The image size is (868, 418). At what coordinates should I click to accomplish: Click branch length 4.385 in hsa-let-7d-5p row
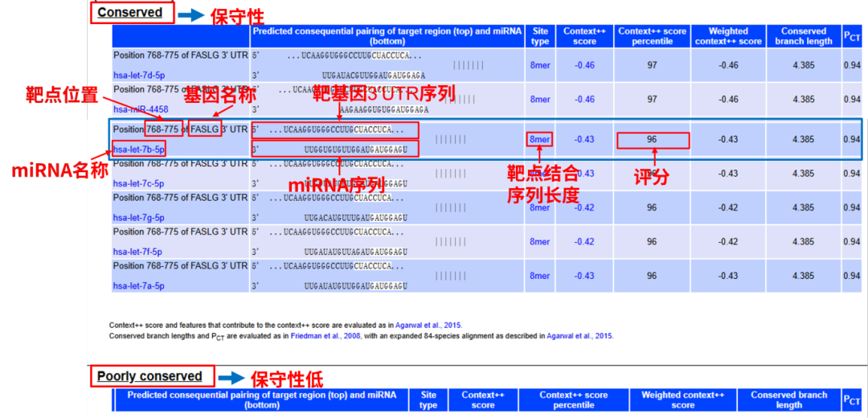803,65
